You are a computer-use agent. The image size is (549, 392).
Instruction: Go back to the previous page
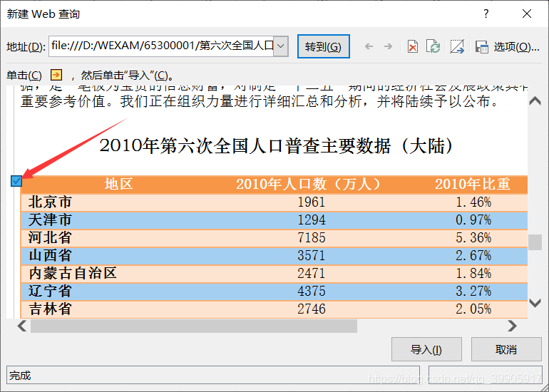tap(369, 46)
